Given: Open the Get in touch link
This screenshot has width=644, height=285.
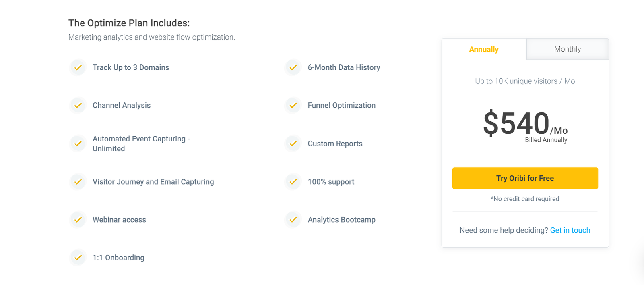Looking at the screenshot, I should tap(570, 230).
